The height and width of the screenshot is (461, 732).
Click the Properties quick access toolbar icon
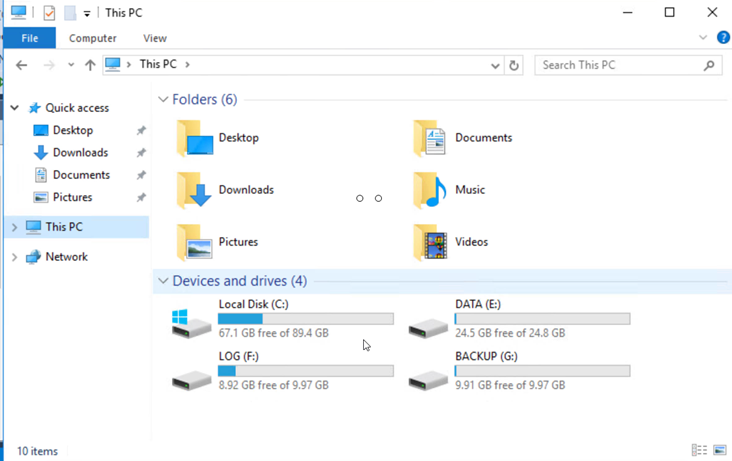click(x=49, y=13)
